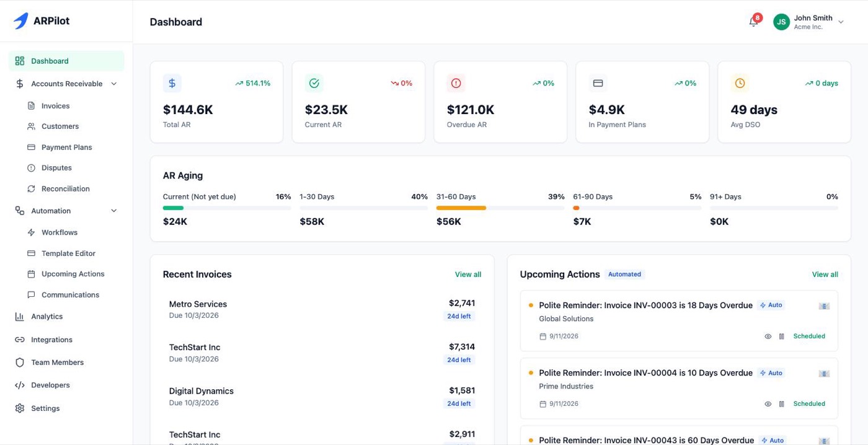This screenshot has height=445, width=868.
Task: Click the Settings gear icon
Action: click(20, 408)
